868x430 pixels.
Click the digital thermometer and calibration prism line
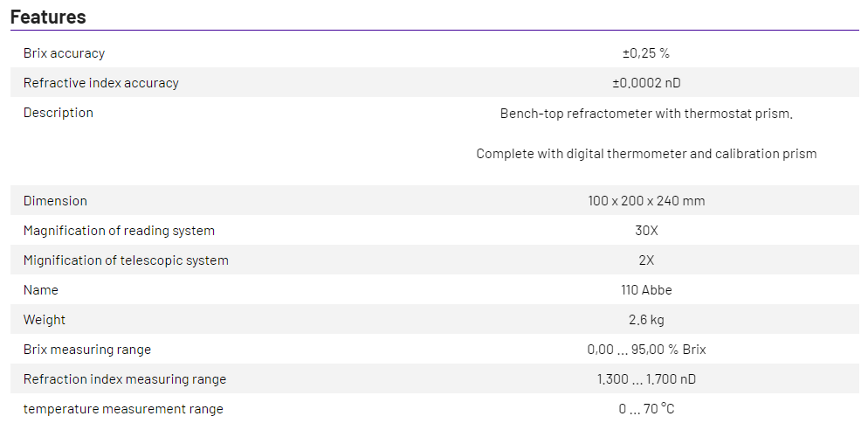(646, 154)
